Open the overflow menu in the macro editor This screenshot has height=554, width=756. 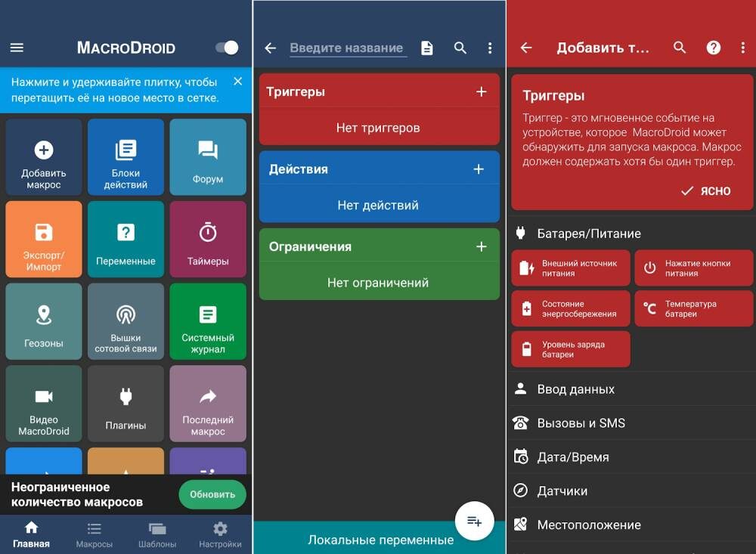pos(490,48)
